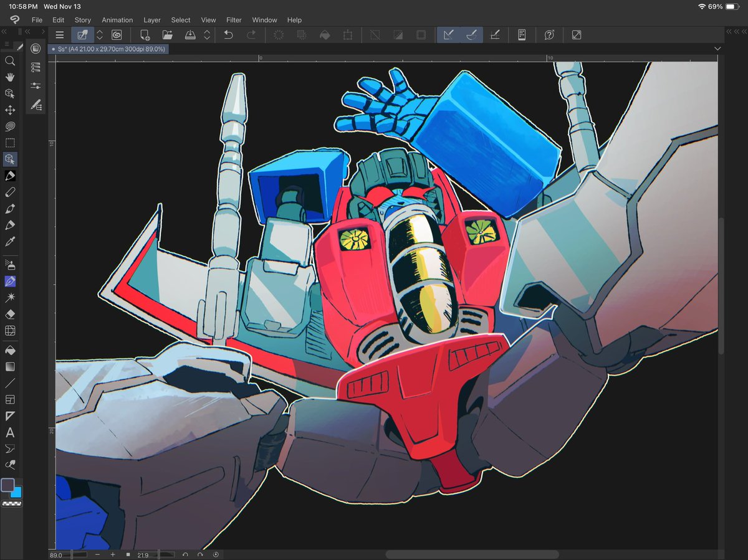Open the Edit menu
This screenshot has width=748, height=560.
[x=59, y=20]
